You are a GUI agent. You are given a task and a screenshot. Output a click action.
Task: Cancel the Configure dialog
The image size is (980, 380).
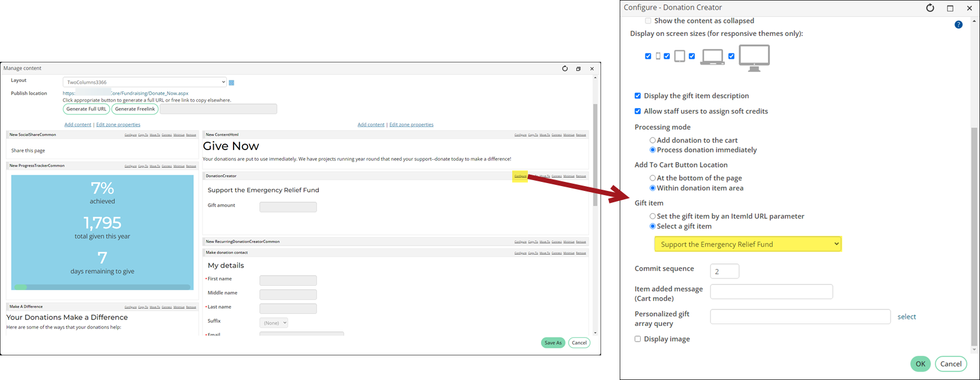(x=951, y=364)
